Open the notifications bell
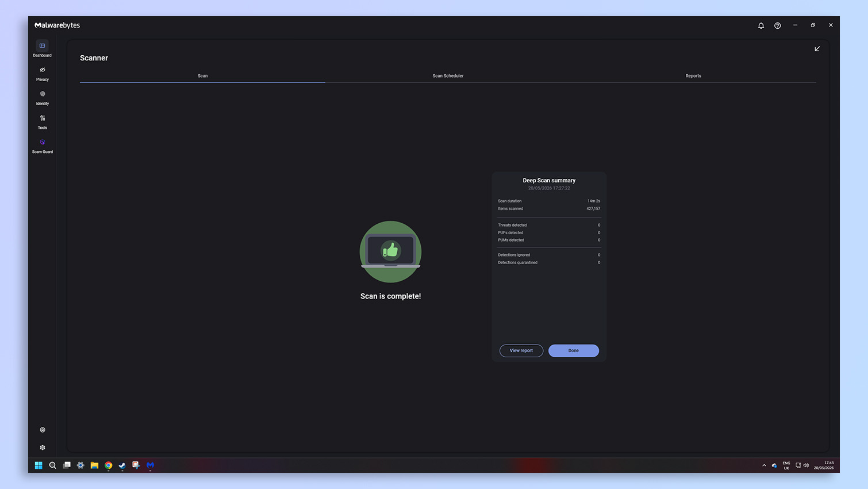Image resolution: width=868 pixels, height=489 pixels. coord(761,26)
